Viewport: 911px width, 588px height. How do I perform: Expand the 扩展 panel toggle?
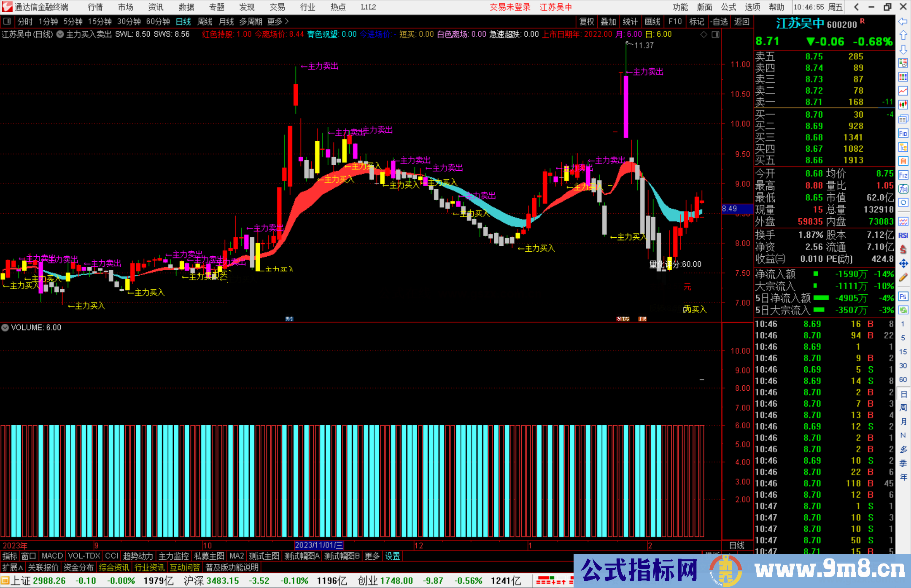[13, 567]
